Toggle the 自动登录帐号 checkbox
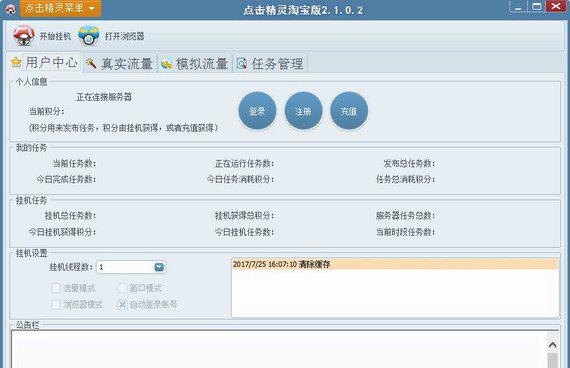The height and width of the screenshot is (368, 570). pyautogui.click(x=122, y=304)
